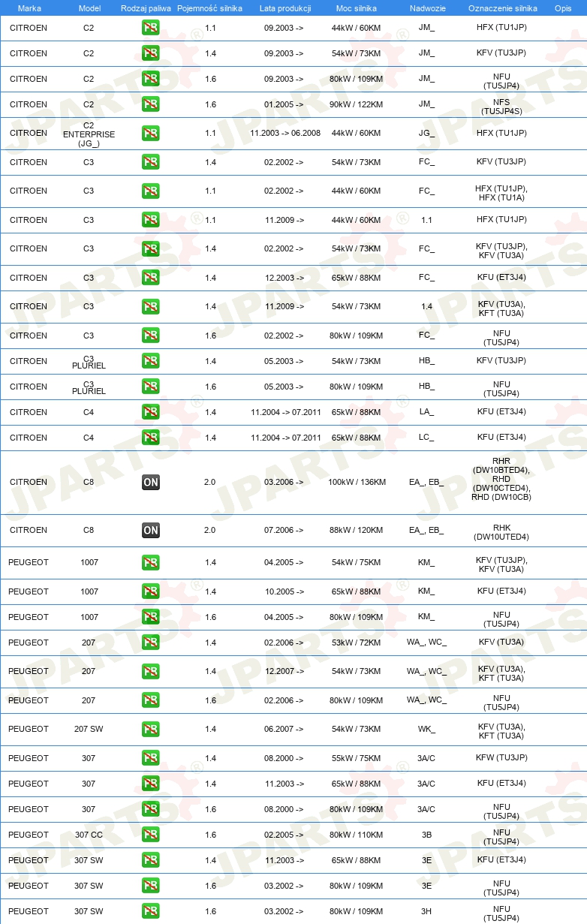
Task: Click the Pojemność silnika column header
Action: pyautogui.click(x=210, y=8)
